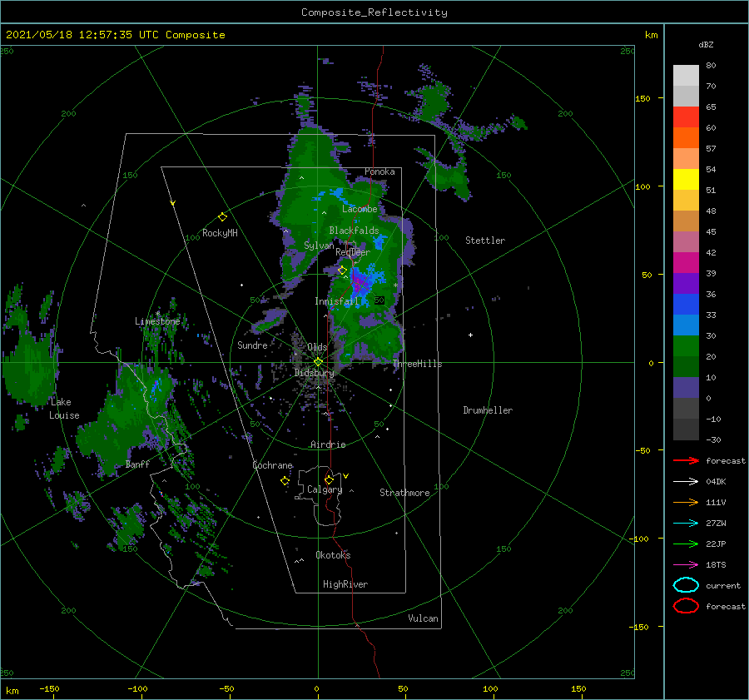Click the white plus marker near Drumheller
Screen dimensions: 749x700
coord(470,335)
